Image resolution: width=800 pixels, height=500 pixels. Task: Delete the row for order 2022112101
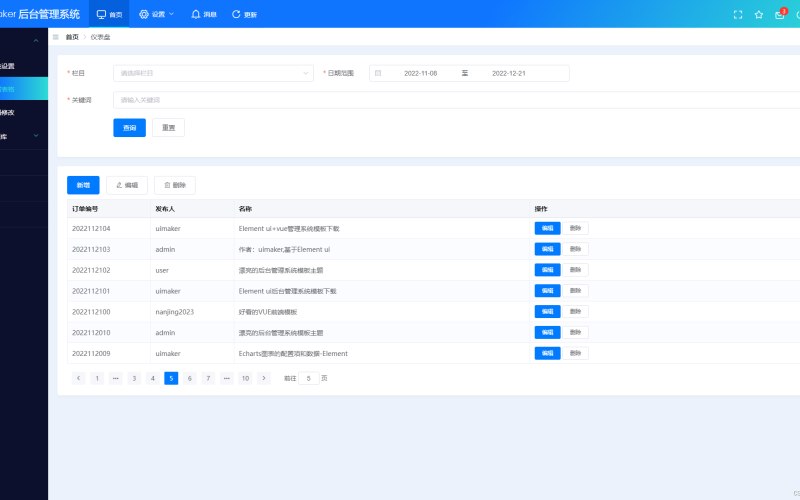tap(576, 291)
